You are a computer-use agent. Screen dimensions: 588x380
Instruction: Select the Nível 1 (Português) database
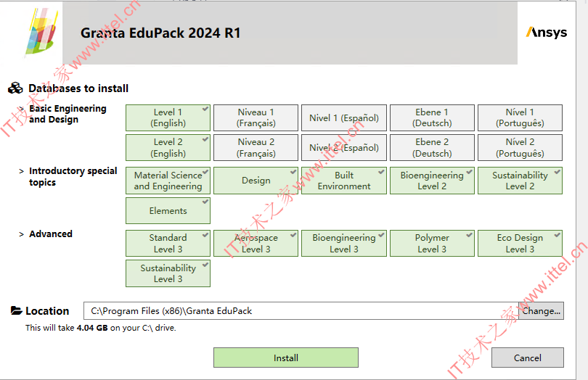coord(520,117)
